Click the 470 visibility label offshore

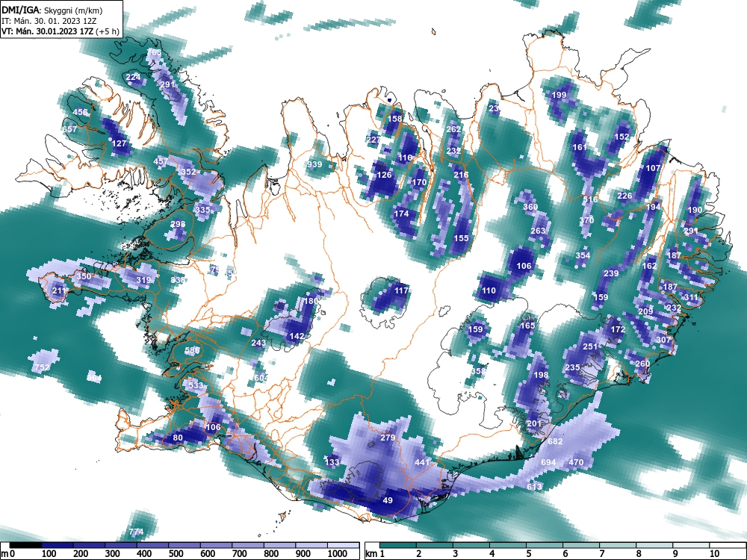pos(576,462)
